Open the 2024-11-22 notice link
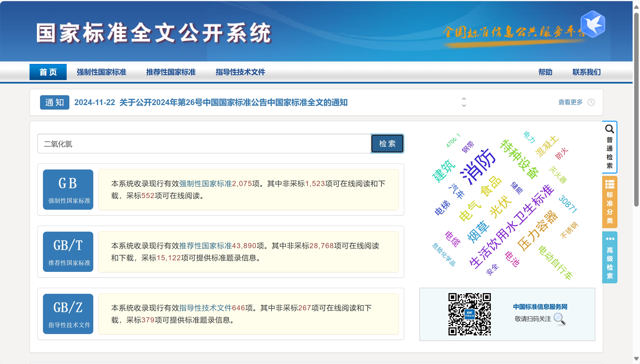The image size is (640, 364). click(210, 102)
